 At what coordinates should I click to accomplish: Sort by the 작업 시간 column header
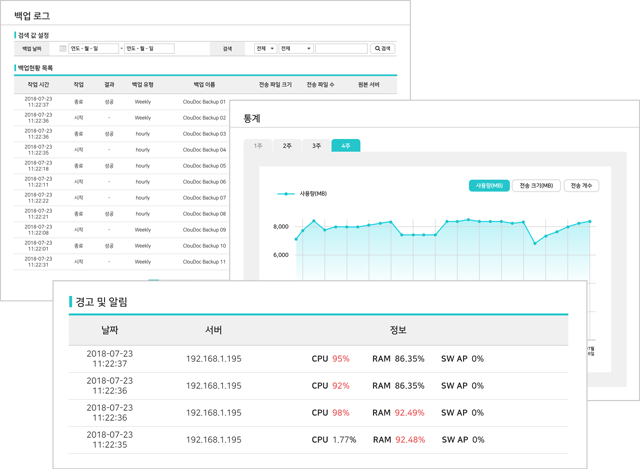coord(38,85)
